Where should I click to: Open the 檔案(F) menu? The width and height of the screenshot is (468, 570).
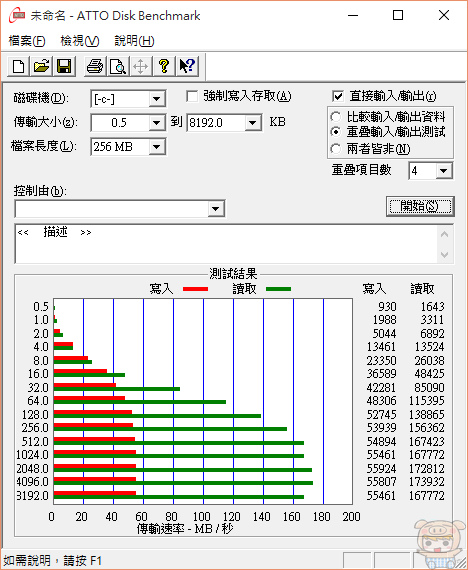click(27, 41)
